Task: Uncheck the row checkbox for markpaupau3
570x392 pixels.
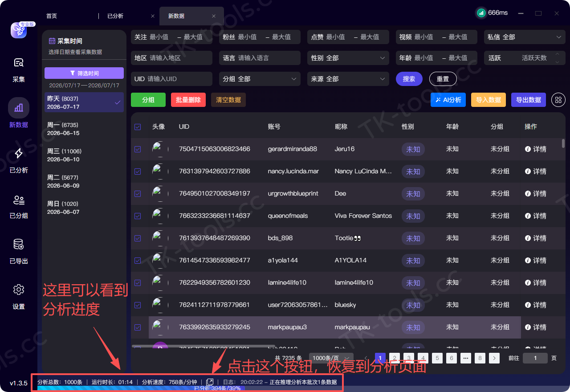Action: (138, 327)
